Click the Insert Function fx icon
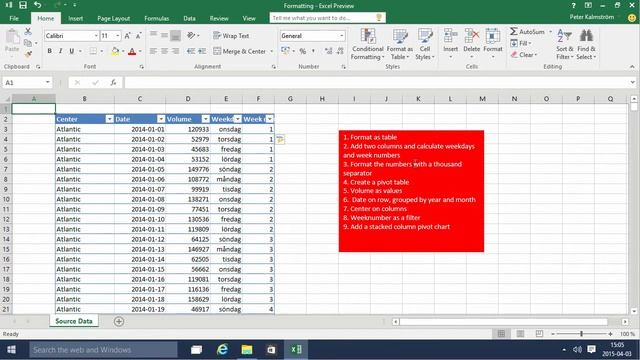This screenshot has height=360, width=640. 113,82
